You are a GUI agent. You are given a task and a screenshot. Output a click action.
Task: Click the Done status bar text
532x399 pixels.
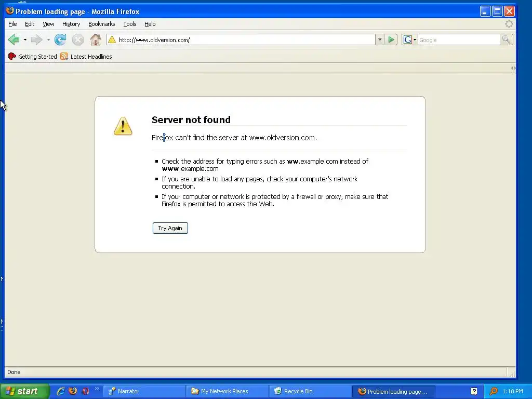pyautogui.click(x=14, y=372)
